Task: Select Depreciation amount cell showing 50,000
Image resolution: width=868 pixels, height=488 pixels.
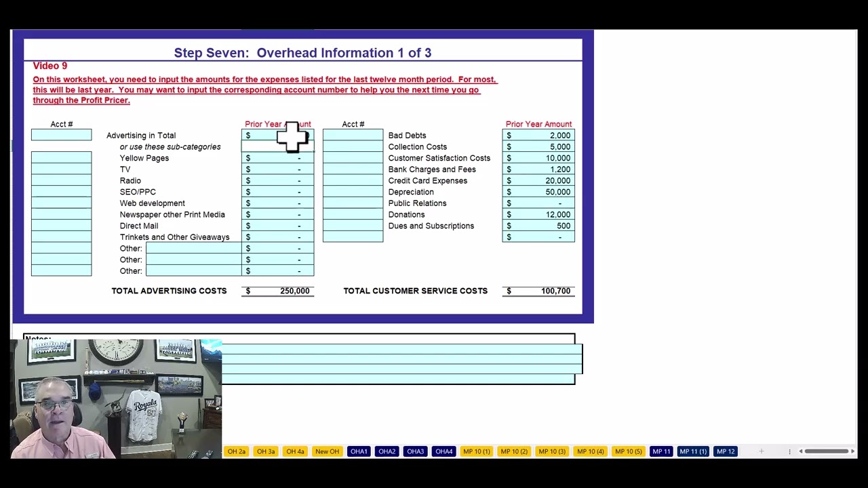Action: pyautogui.click(x=538, y=192)
